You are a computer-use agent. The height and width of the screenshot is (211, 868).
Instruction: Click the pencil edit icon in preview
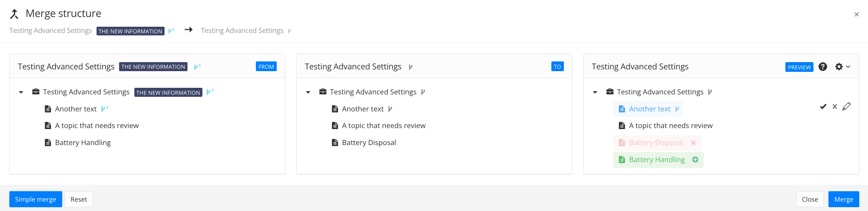(846, 107)
